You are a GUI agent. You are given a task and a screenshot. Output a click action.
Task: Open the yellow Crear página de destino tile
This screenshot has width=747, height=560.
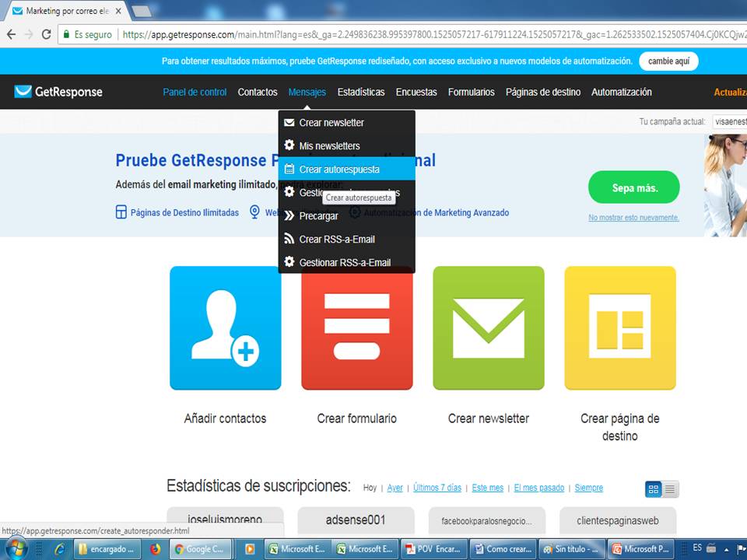[x=619, y=327]
